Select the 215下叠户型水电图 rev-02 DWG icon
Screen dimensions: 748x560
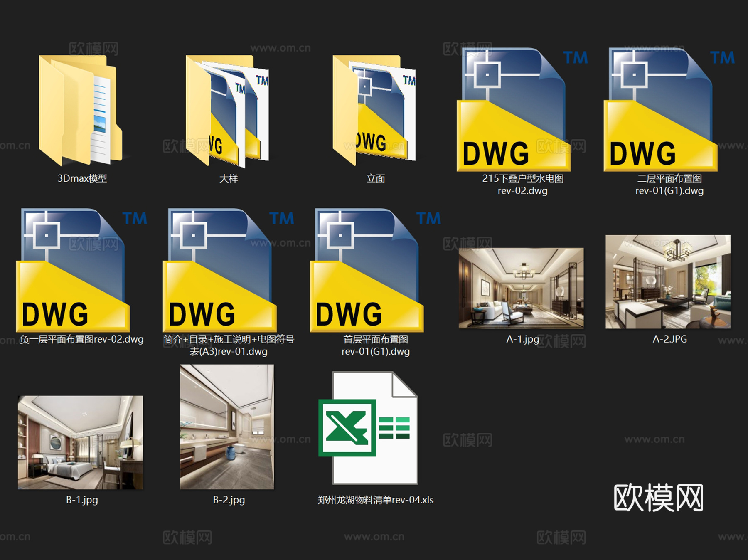point(514,110)
